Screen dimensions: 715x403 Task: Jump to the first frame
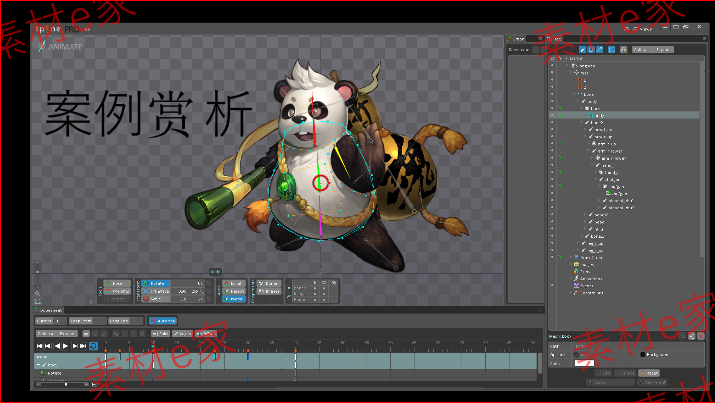(40, 346)
